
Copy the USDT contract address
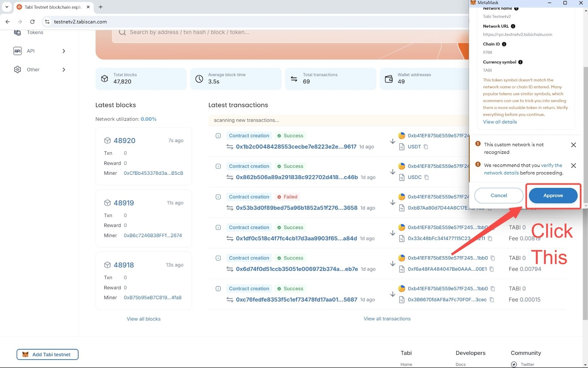coord(426,146)
